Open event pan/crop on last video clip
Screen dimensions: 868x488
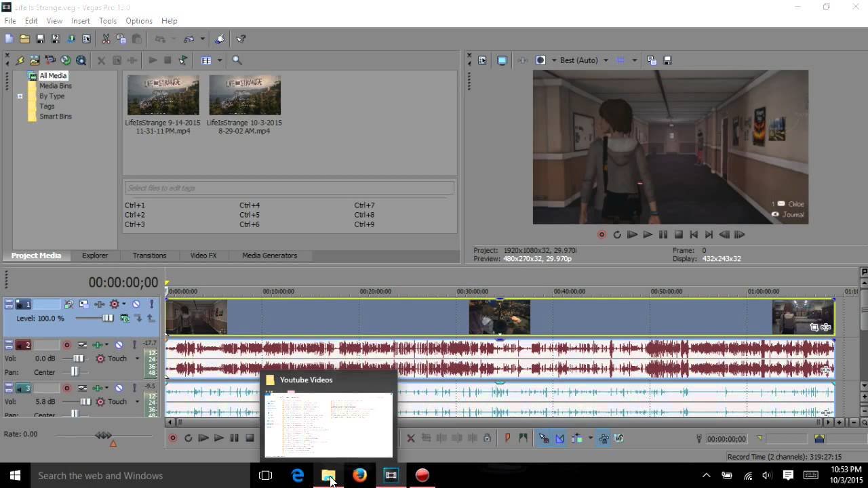click(814, 327)
